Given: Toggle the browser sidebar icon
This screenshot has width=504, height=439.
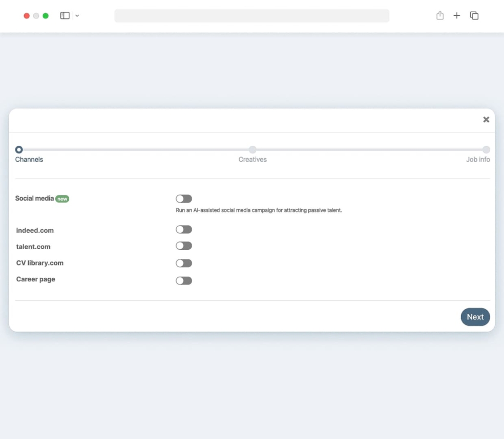Looking at the screenshot, I should [65, 15].
